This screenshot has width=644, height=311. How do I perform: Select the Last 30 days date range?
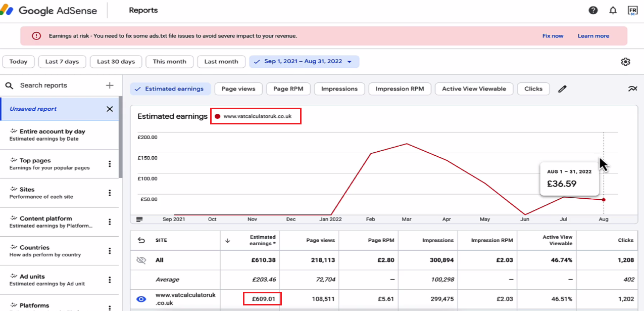pyautogui.click(x=116, y=62)
